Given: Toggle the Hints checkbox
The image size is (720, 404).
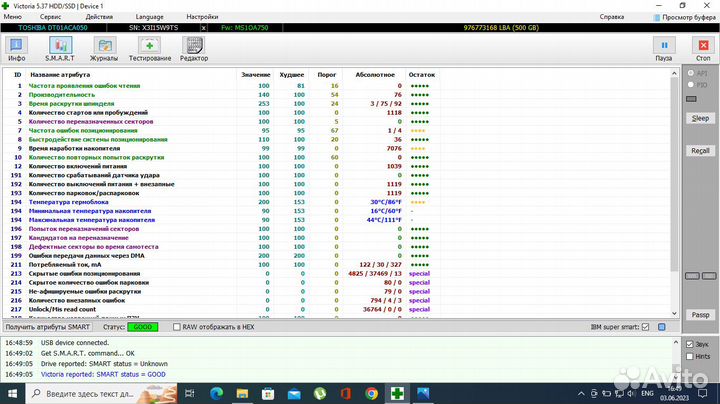Looking at the screenshot, I should point(689,355).
